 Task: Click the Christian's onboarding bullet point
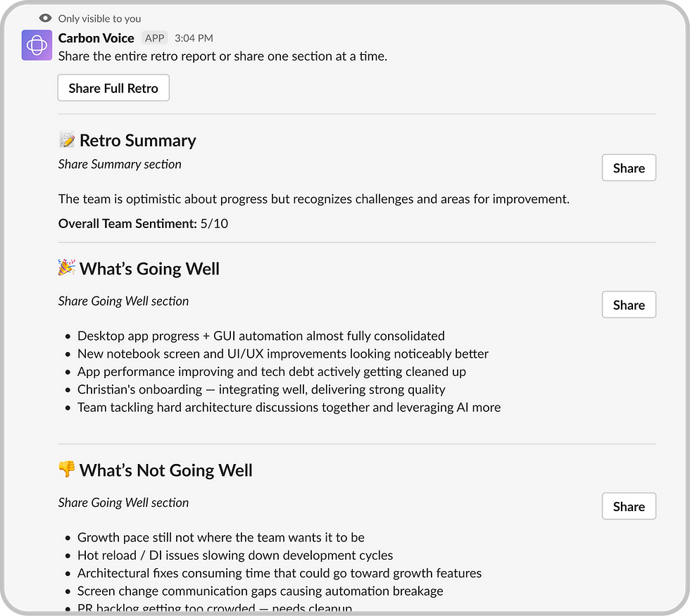click(x=261, y=389)
